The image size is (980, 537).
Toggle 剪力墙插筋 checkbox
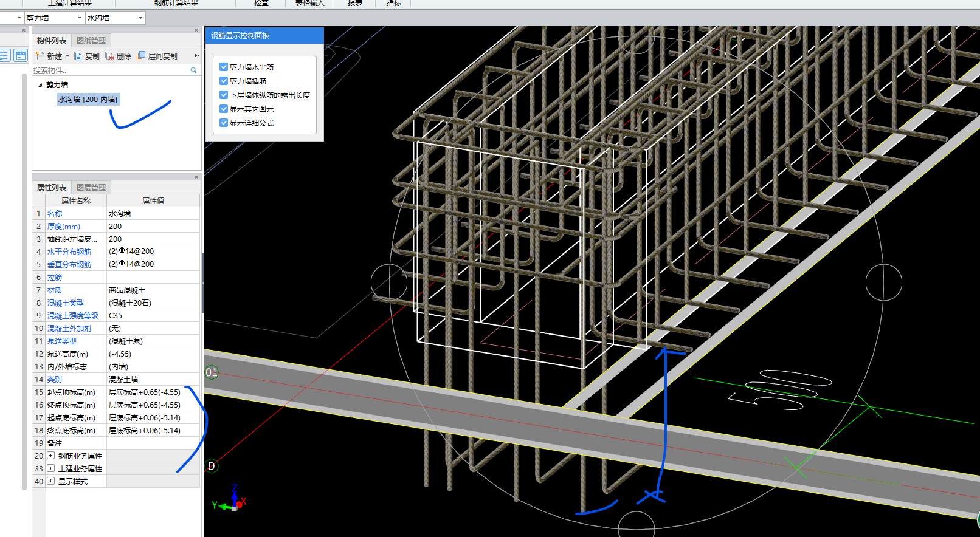[224, 81]
